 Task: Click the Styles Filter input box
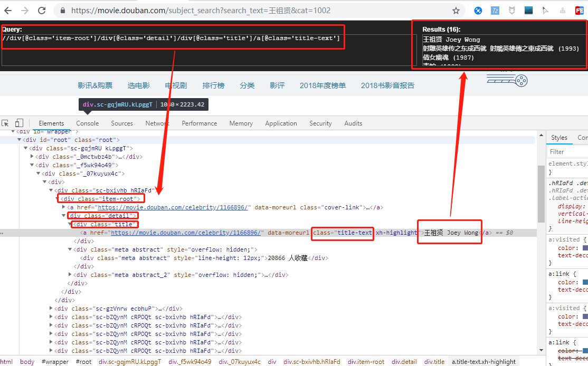coord(567,152)
